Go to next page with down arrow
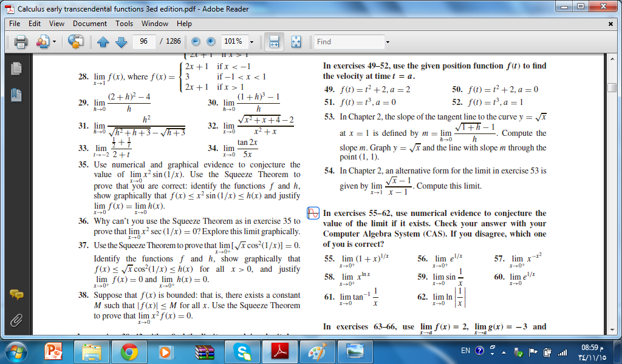This screenshot has width=622, height=364. click(121, 42)
